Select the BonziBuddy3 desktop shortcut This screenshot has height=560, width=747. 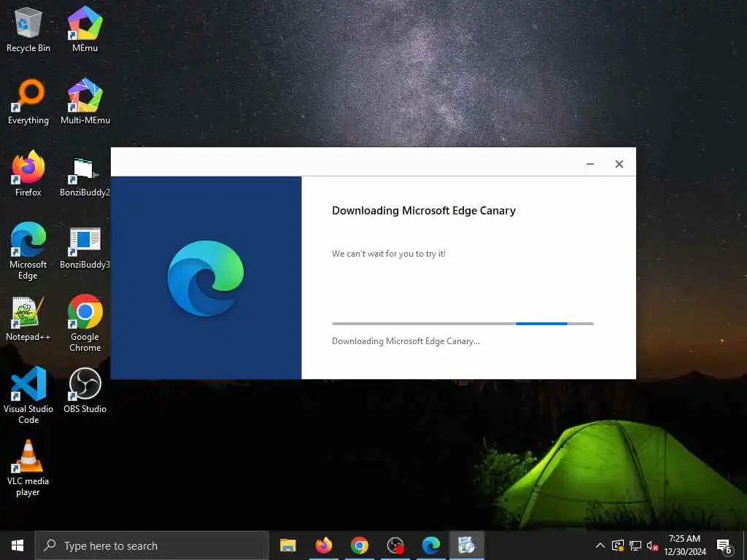(85, 248)
